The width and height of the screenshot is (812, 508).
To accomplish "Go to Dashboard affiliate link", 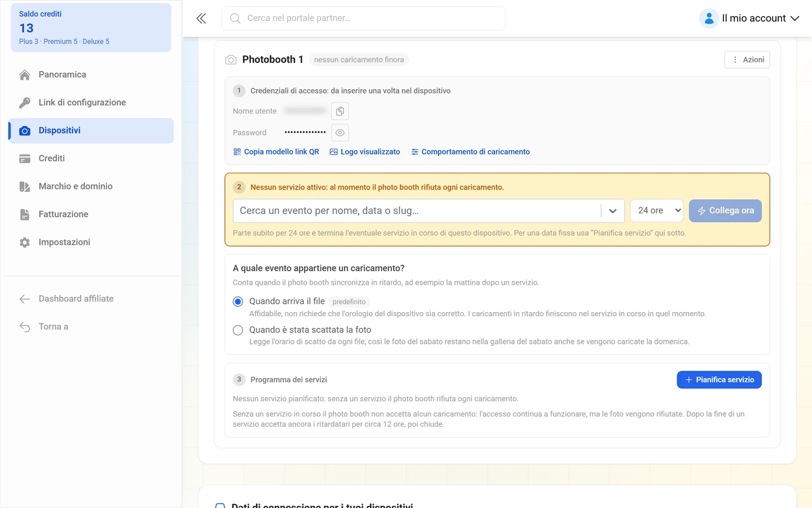I will [91, 299].
